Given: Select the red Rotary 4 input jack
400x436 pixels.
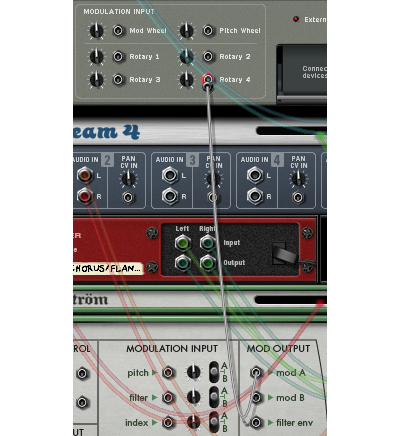Looking at the screenshot, I should (208, 79).
